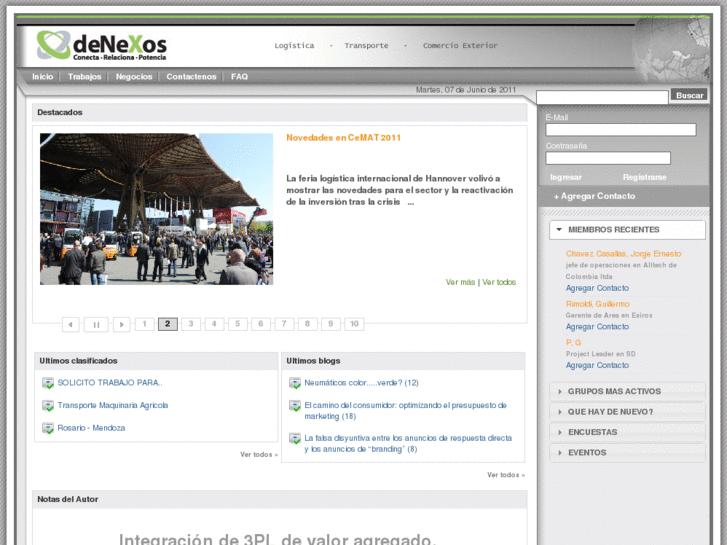The height and width of the screenshot is (545, 727).
Task: Click icon beside SOLICITO TRABAJO PARA
Action: click(x=48, y=383)
